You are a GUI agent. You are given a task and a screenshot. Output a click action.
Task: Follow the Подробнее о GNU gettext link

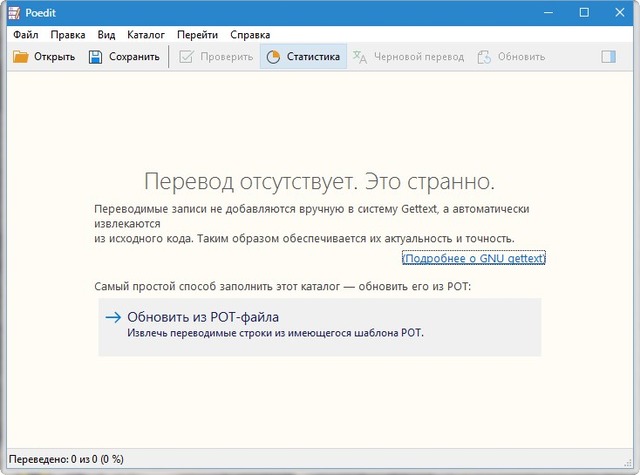[473, 259]
